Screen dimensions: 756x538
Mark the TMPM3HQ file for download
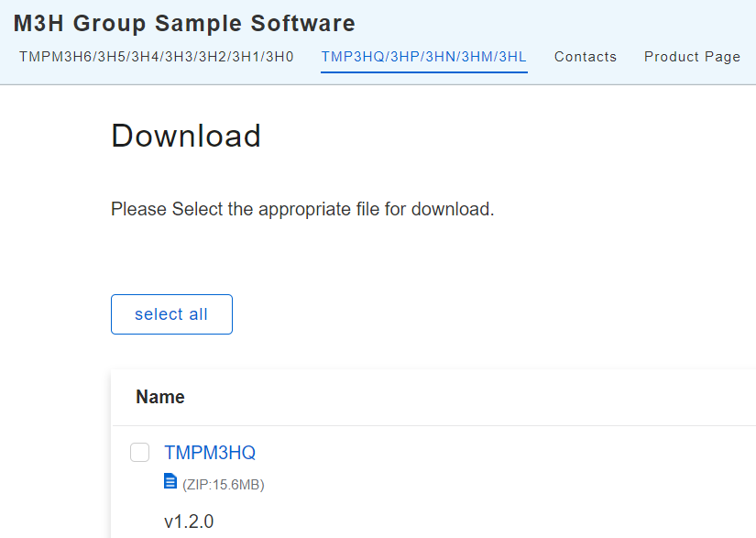click(x=139, y=453)
